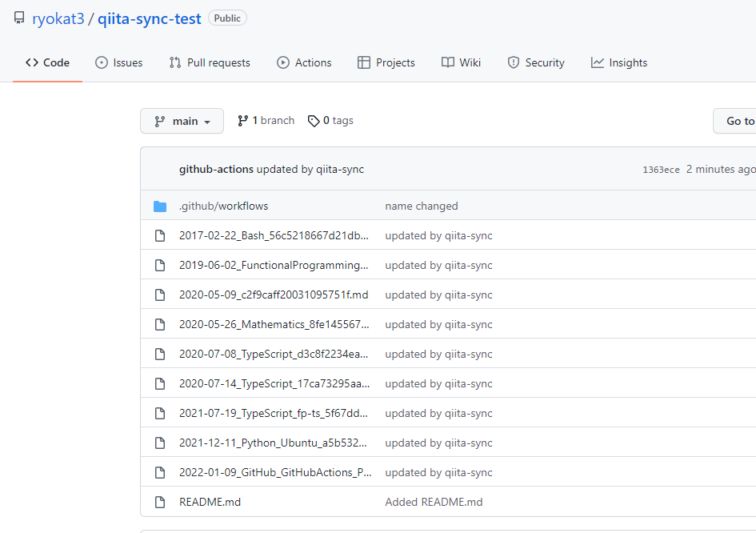Expand the main branch dropdown

(x=182, y=121)
